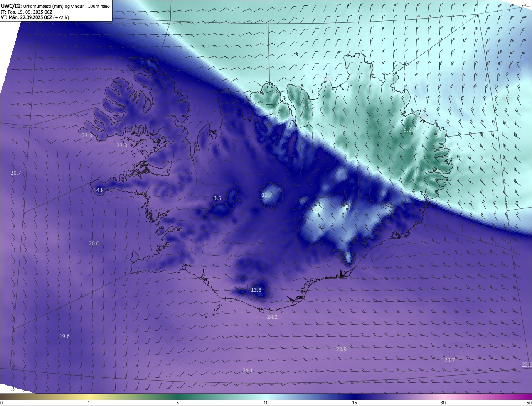
Task: Click the map value label 20.7
Action: [16, 173]
